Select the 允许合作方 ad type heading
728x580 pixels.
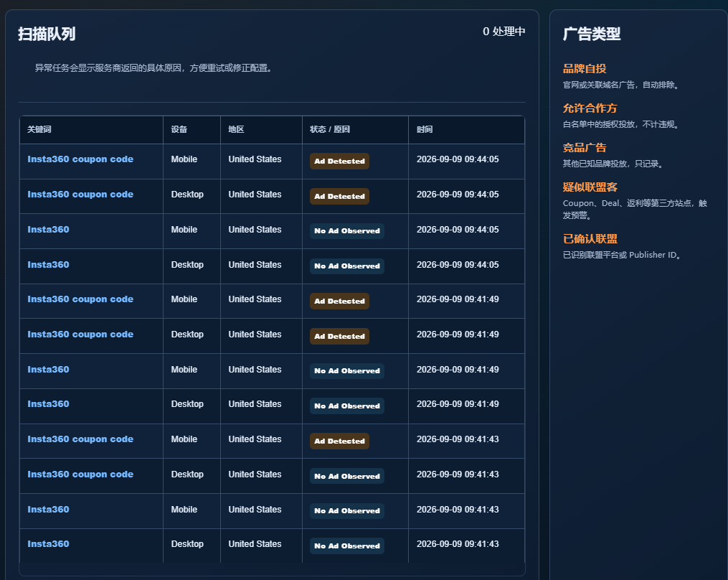pyautogui.click(x=590, y=108)
